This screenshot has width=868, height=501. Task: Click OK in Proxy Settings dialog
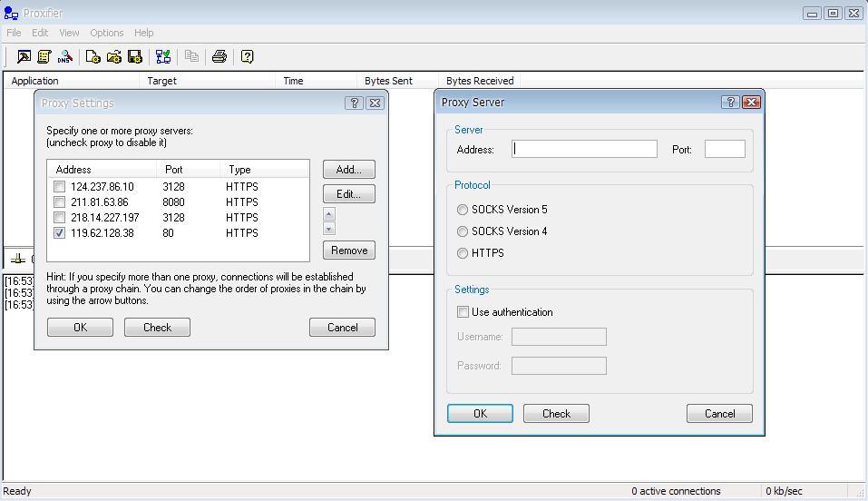click(x=80, y=327)
